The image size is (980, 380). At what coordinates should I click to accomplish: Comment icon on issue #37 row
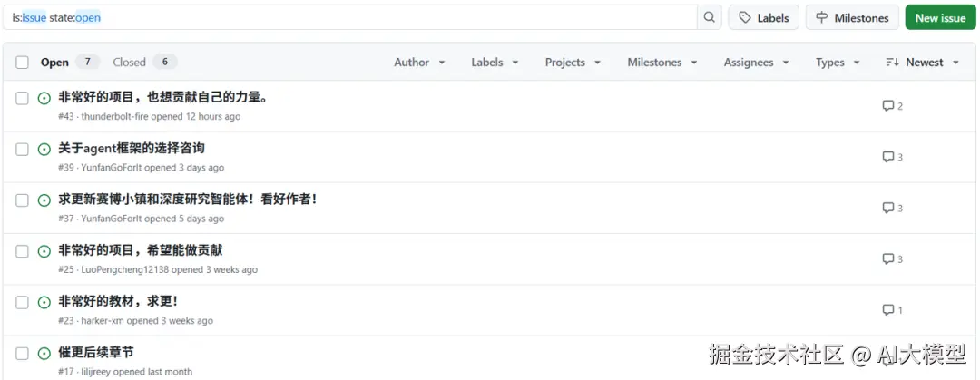coord(887,208)
